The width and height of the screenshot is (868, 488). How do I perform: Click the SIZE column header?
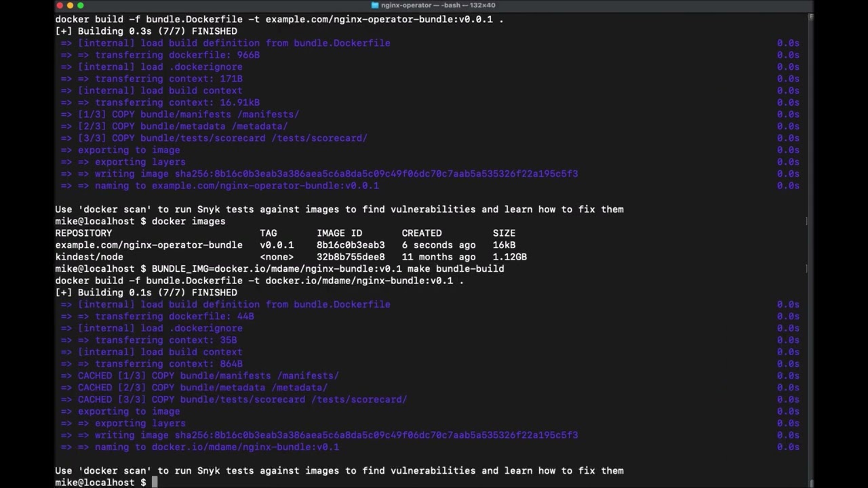pos(504,233)
